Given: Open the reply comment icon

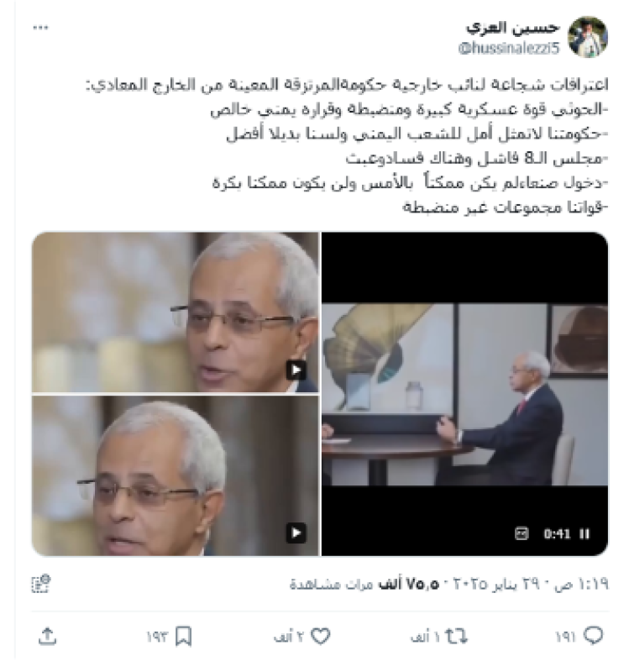Looking at the screenshot, I should pyautogui.click(x=594, y=636).
